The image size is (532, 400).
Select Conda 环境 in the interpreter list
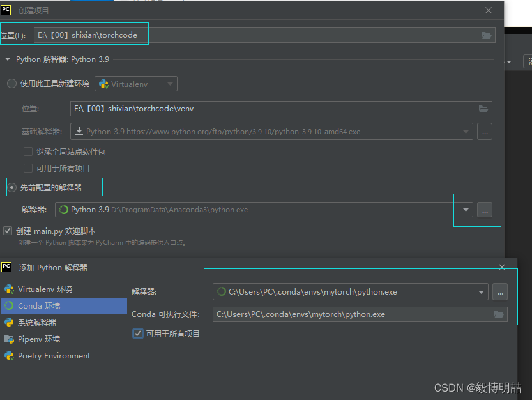(64, 305)
